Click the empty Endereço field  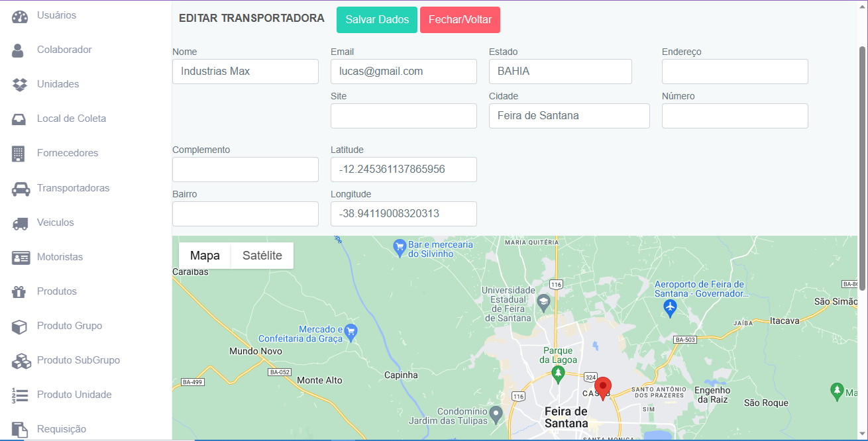tap(734, 71)
